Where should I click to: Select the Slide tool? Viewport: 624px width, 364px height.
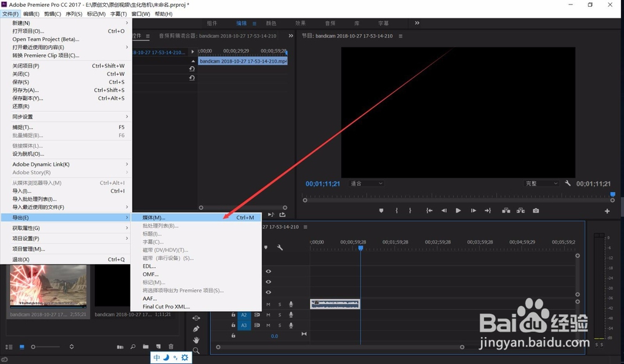click(x=196, y=318)
